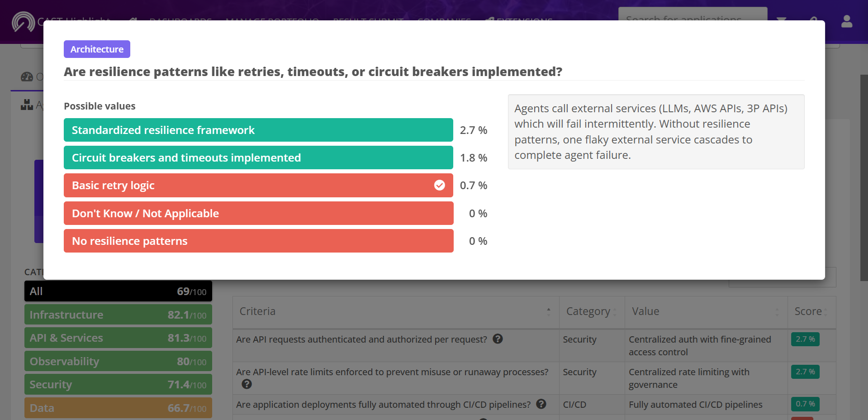
Task: Select Don't Know / Not Applicable option
Action: click(258, 213)
